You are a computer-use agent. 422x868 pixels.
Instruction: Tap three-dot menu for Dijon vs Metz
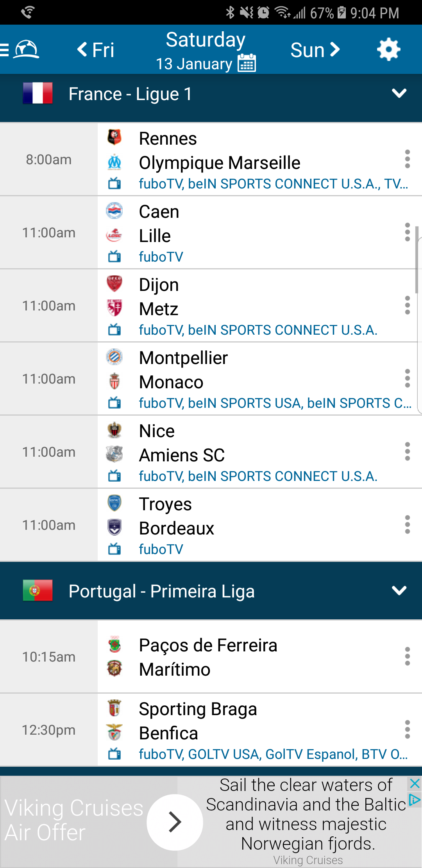407,305
